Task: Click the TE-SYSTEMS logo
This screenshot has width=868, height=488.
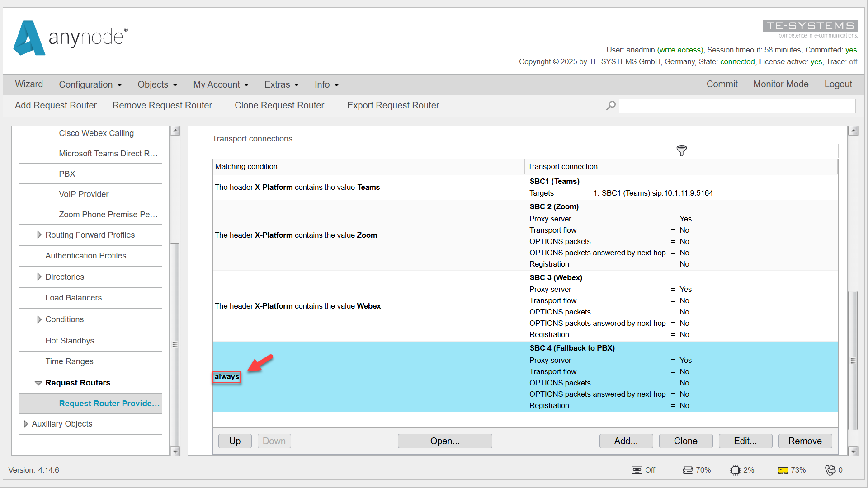Action: pyautogui.click(x=810, y=26)
